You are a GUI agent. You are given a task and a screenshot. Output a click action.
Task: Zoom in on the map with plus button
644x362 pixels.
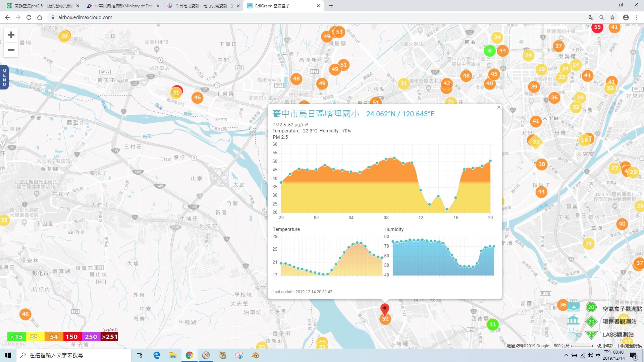tap(11, 35)
